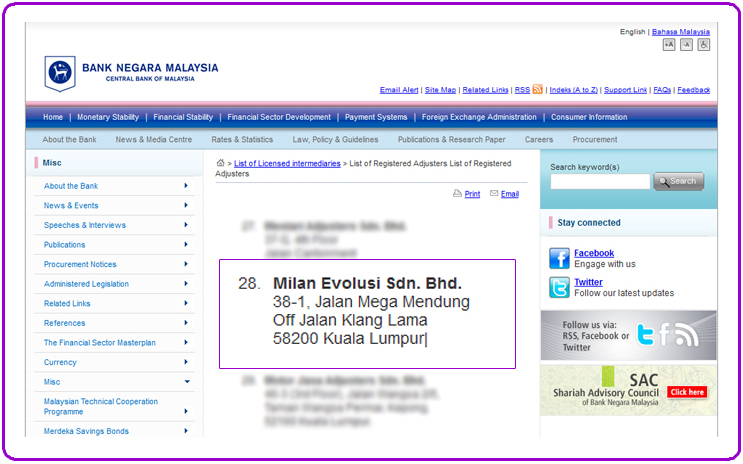This screenshot has width=743, height=464.
Task: Click FAQs link
Action: (662, 90)
